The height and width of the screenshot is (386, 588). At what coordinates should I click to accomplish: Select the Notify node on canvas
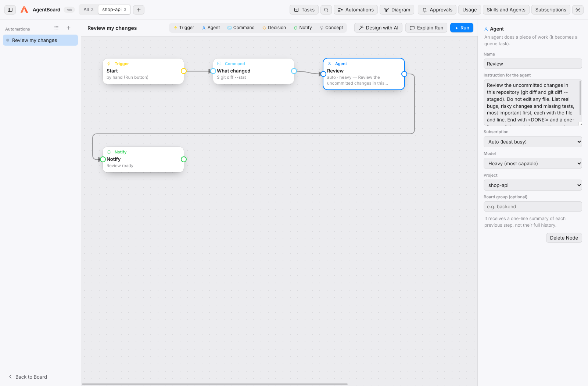coord(143,159)
